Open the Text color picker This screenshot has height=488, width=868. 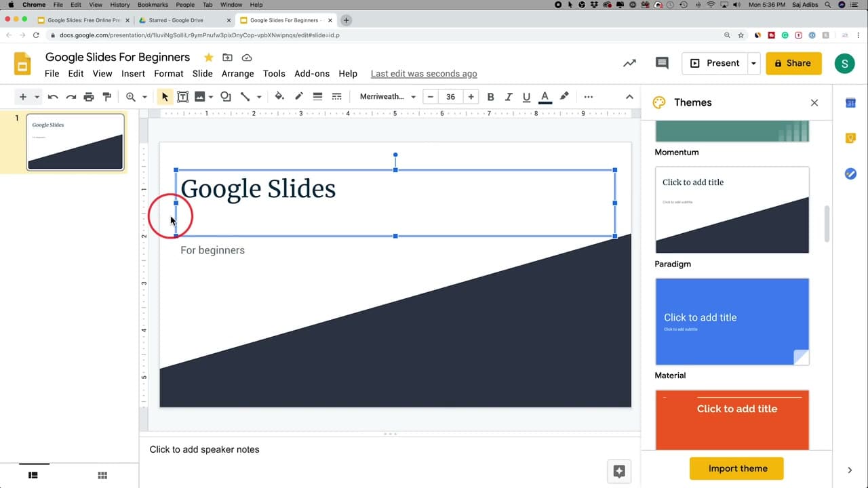[545, 97]
